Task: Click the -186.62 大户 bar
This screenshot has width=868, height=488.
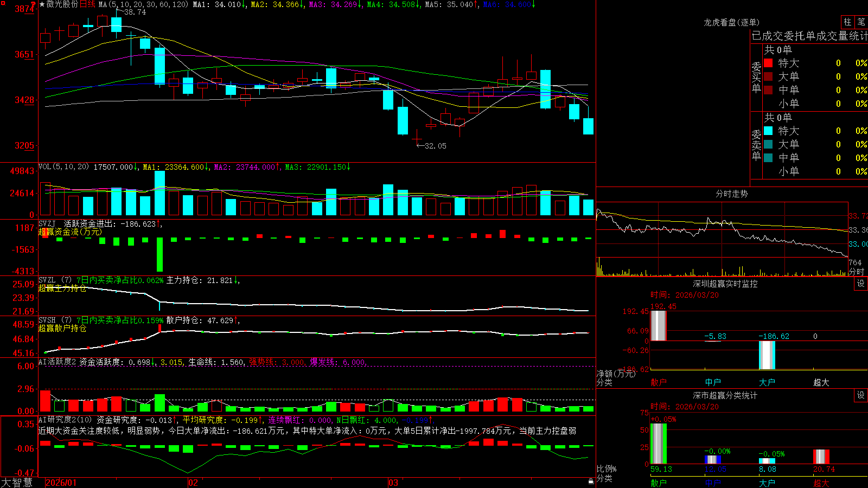Action: click(767, 355)
